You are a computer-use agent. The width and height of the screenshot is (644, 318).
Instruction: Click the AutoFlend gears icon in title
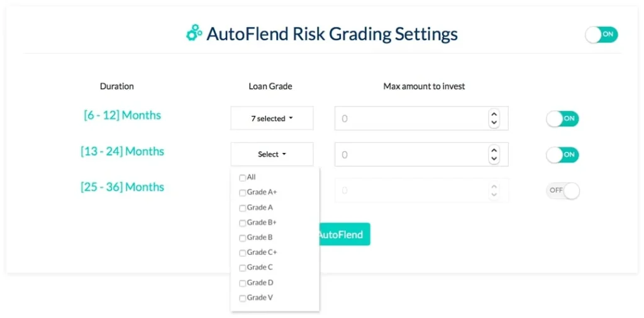pyautogui.click(x=194, y=33)
